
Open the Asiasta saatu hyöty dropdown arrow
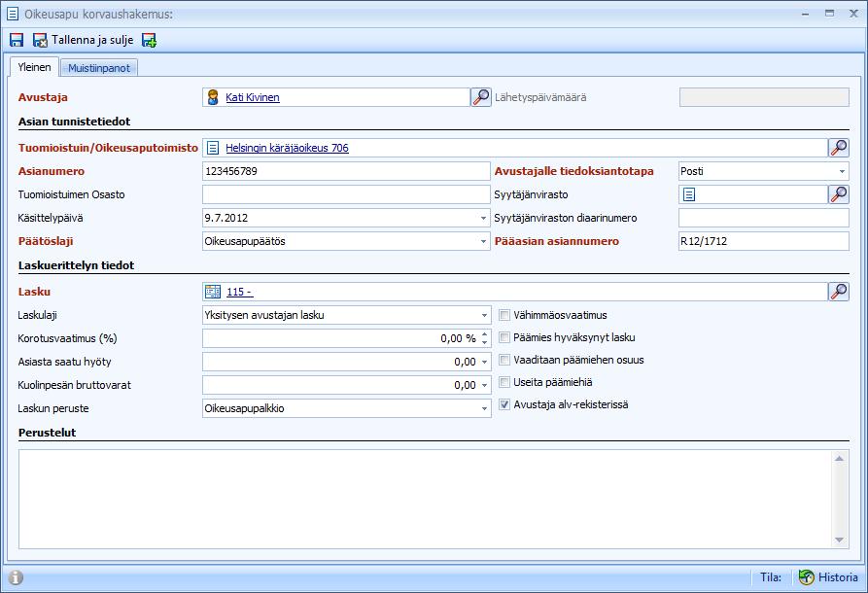(484, 362)
